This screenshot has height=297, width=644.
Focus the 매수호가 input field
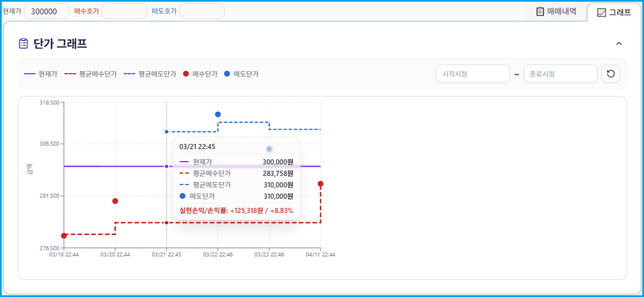[124, 11]
